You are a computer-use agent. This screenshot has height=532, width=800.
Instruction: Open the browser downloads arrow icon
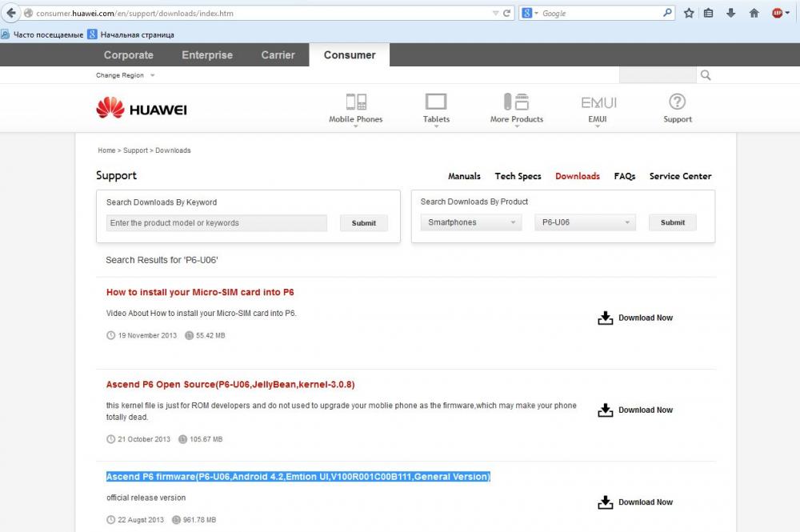731,14
